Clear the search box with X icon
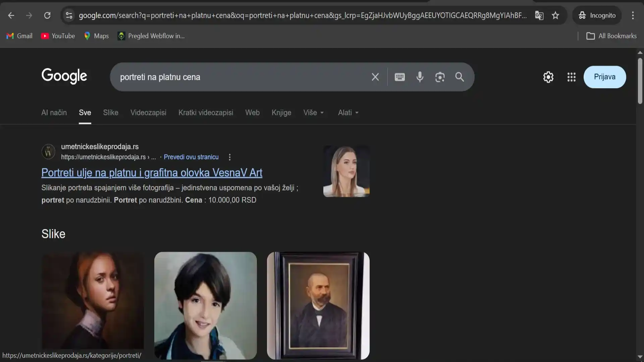 (x=375, y=77)
